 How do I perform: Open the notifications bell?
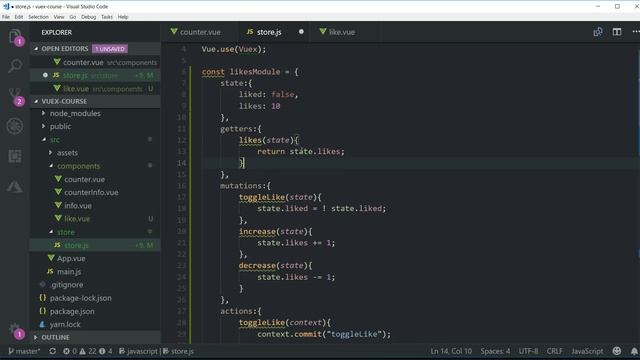coord(634,351)
